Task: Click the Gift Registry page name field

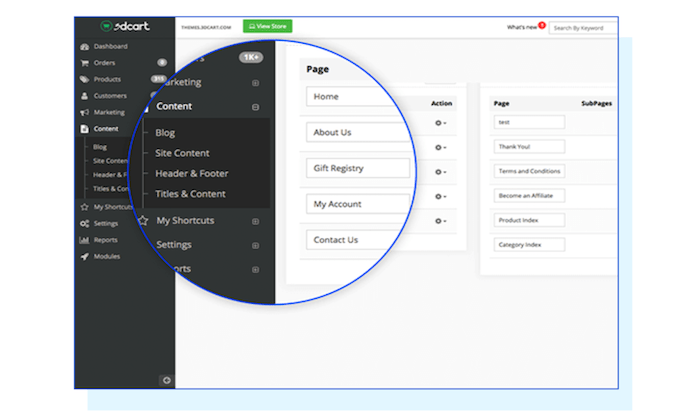Action: pos(358,168)
